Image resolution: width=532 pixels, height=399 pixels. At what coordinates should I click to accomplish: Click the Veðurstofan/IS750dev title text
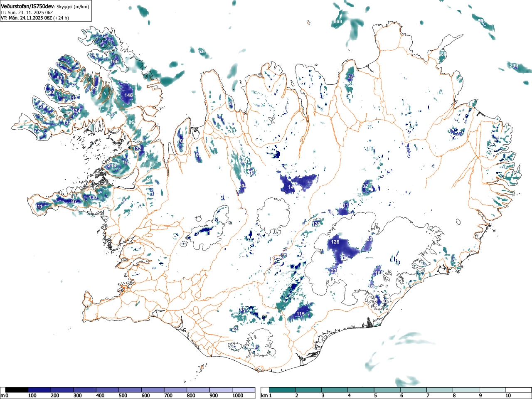click(x=27, y=7)
